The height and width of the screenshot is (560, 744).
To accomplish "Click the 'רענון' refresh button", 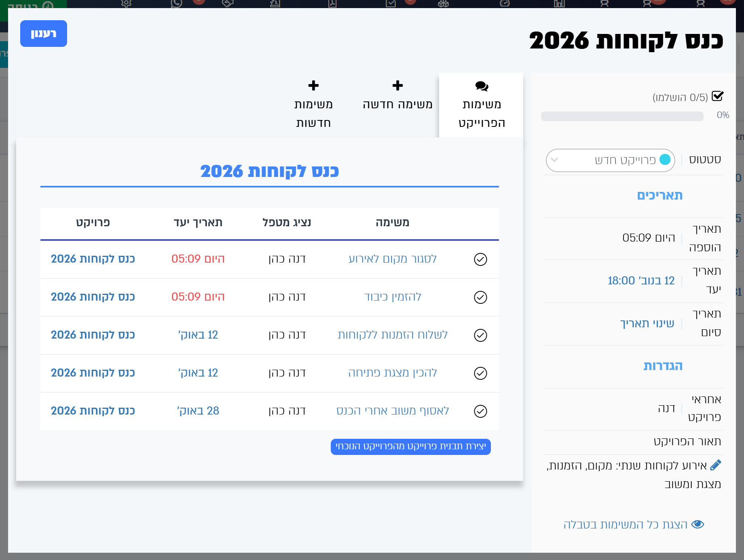I will point(44,34).
